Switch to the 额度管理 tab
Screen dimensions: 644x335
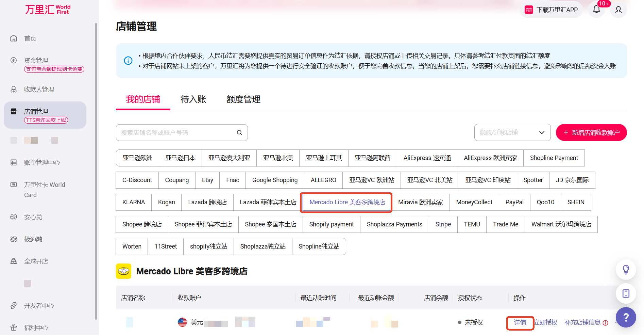click(243, 99)
